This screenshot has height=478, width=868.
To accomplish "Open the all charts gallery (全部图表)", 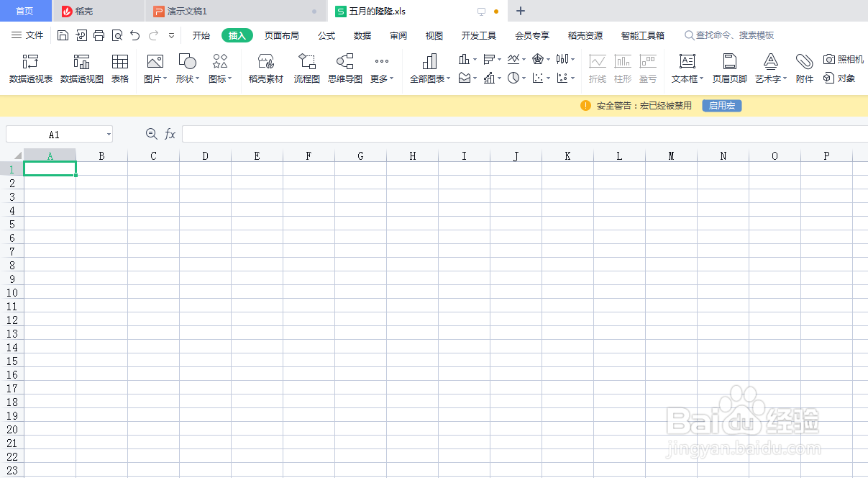I will pos(429,68).
